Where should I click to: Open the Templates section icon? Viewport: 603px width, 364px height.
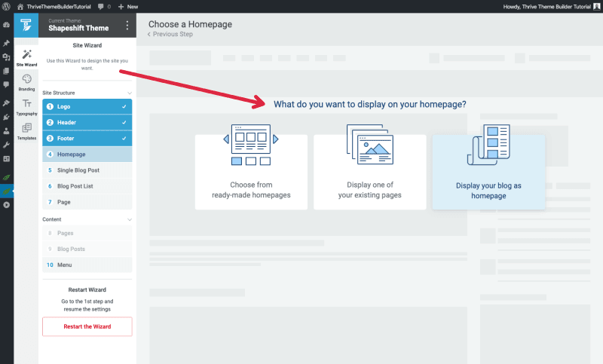pyautogui.click(x=26, y=131)
